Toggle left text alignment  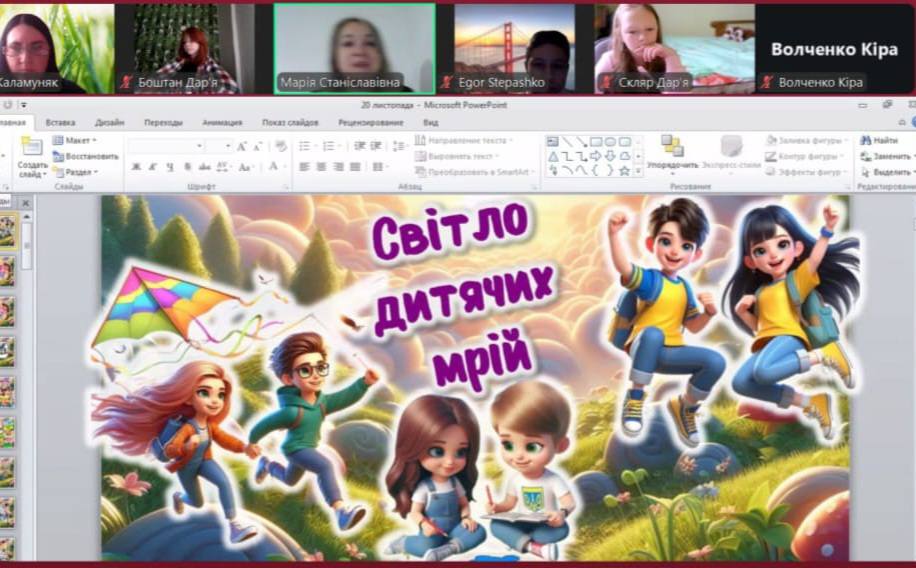pos(304,167)
